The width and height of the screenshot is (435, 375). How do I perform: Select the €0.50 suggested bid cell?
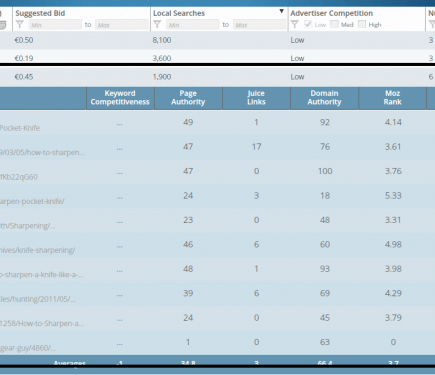tap(24, 40)
